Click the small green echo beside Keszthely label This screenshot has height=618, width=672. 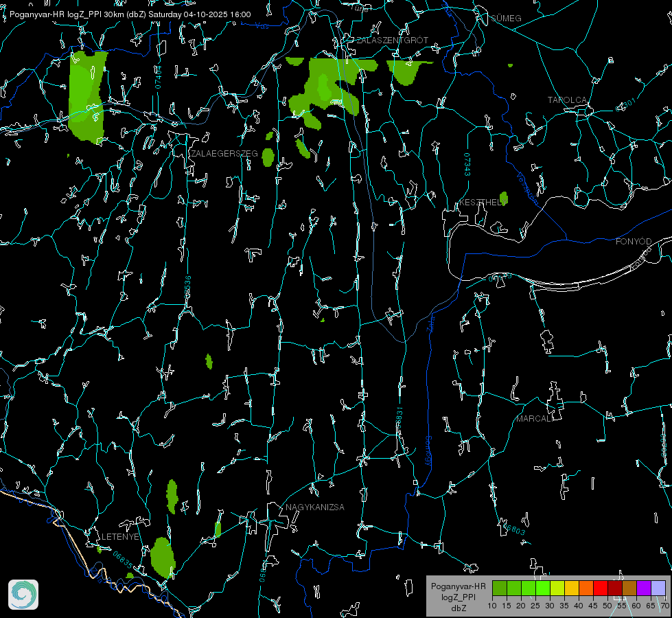(504, 198)
